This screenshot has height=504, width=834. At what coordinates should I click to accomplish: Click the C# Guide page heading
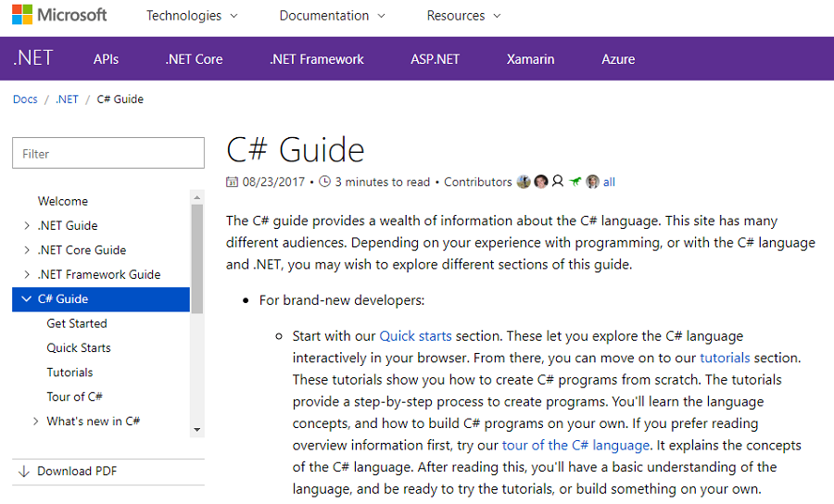click(296, 150)
